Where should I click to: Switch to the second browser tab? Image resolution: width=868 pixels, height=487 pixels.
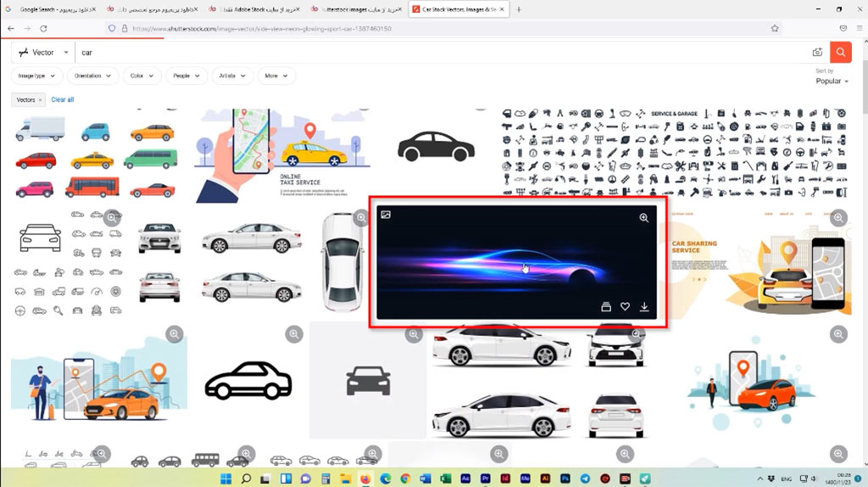pyautogui.click(x=152, y=9)
